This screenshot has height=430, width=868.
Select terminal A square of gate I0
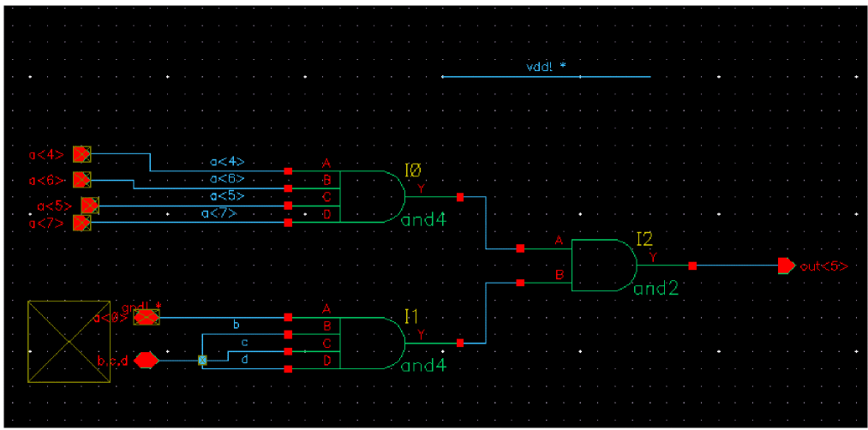tap(288, 171)
